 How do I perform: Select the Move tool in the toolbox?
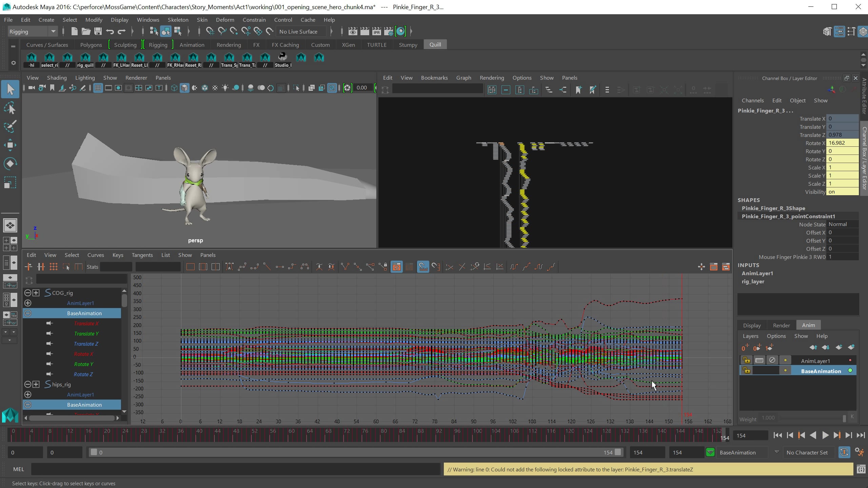(10, 145)
